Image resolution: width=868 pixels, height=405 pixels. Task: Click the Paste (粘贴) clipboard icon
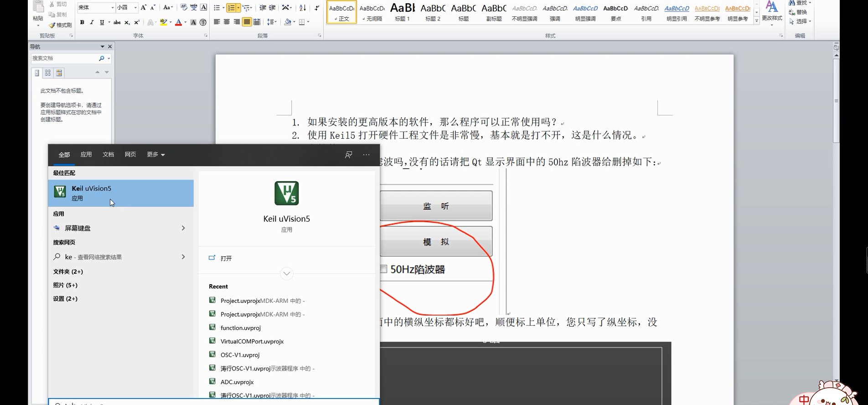[x=38, y=7]
